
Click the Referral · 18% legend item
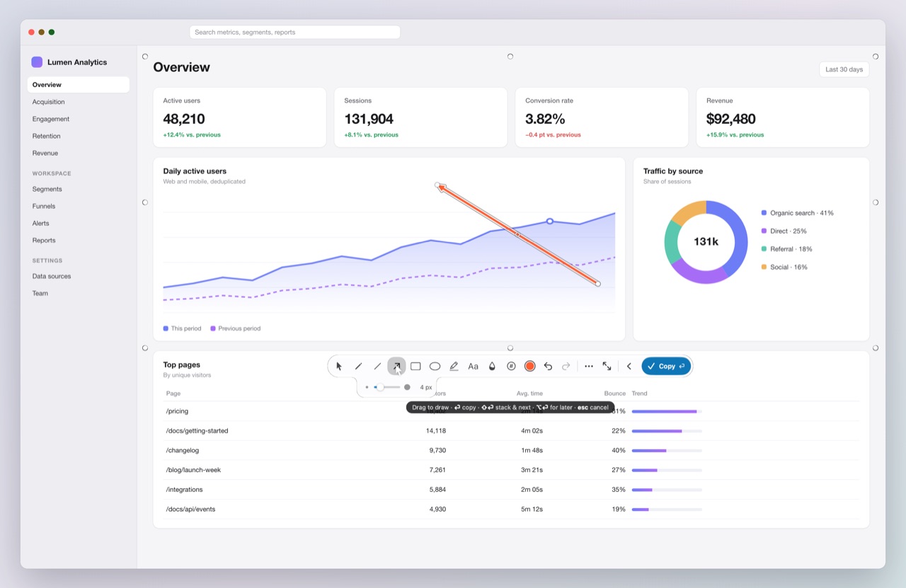(x=786, y=249)
